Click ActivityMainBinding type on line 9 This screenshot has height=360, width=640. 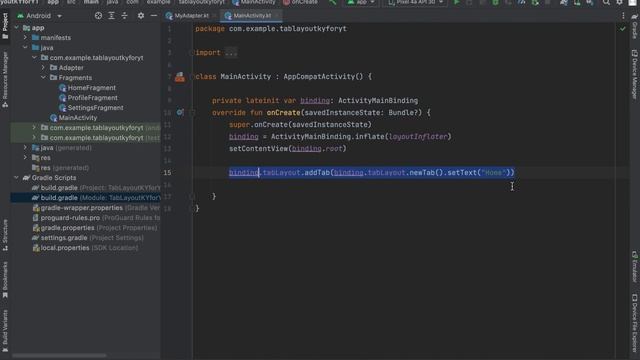click(378, 100)
